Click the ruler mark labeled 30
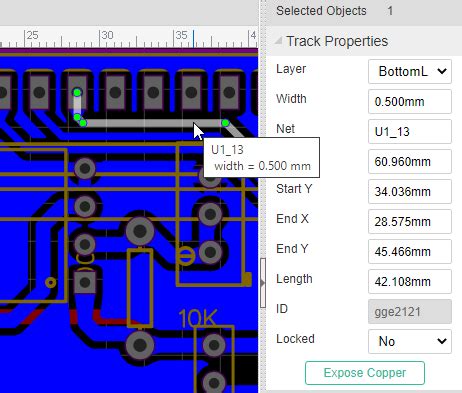 click(x=107, y=35)
